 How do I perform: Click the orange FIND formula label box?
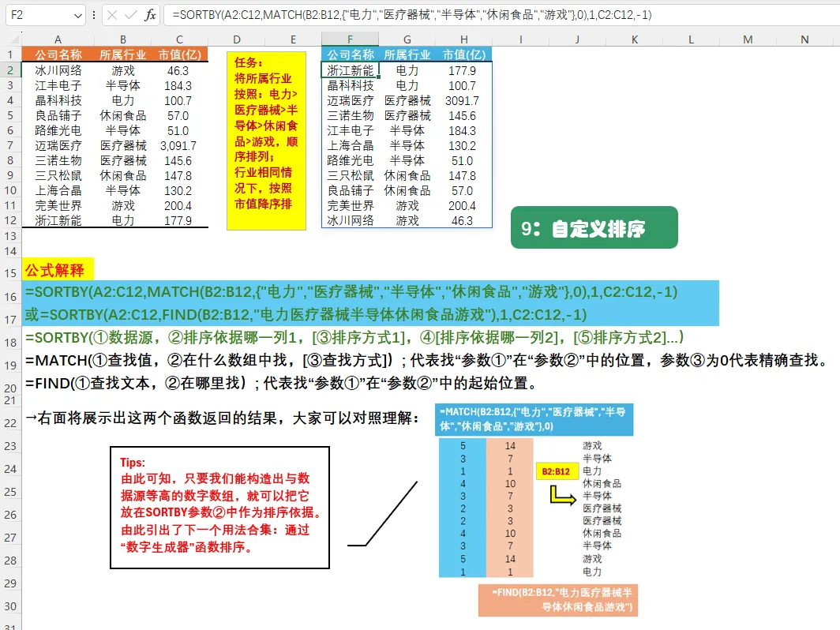coord(558,600)
